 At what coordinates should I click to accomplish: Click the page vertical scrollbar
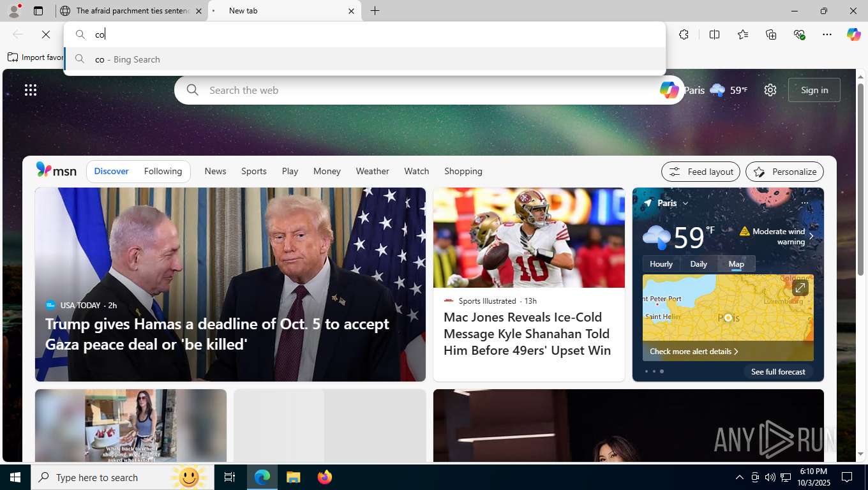coord(860,179)
